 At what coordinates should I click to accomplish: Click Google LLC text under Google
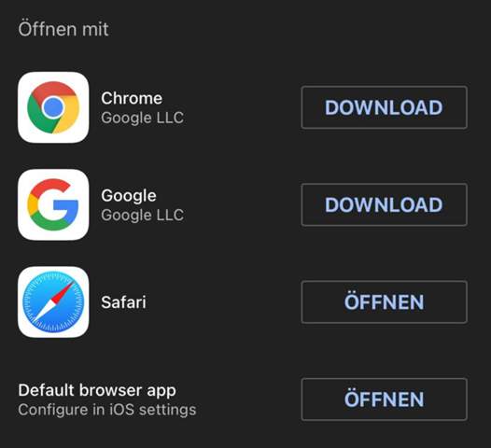(143, 215)
